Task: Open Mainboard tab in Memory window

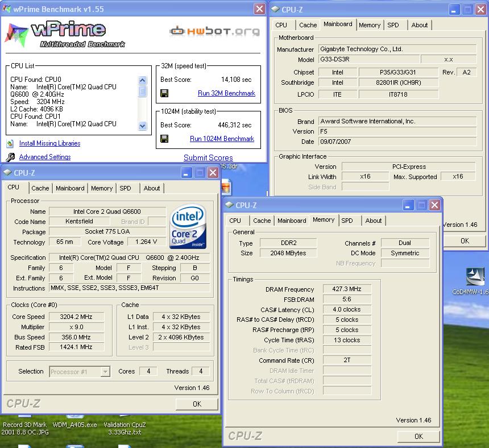Action: [x=292, y=221]
